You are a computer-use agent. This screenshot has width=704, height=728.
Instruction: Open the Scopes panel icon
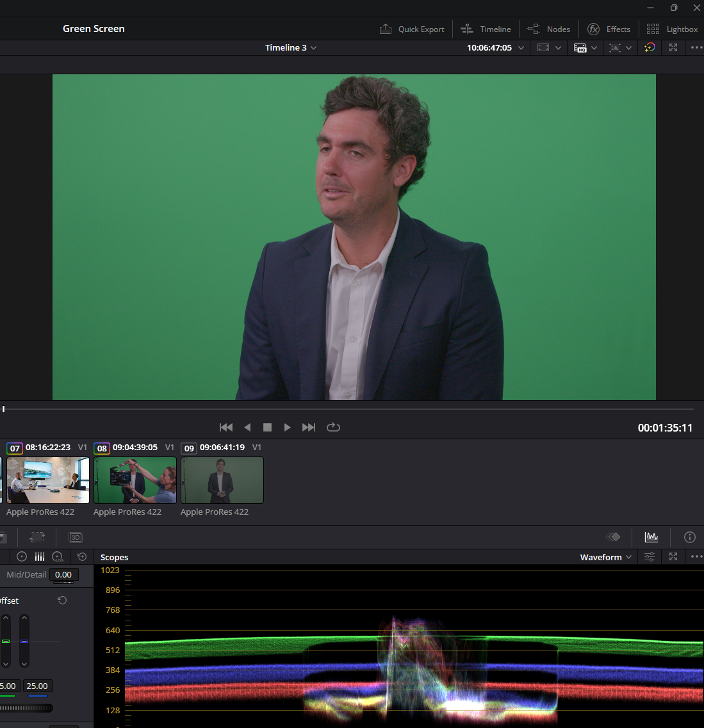coord(651,537)
